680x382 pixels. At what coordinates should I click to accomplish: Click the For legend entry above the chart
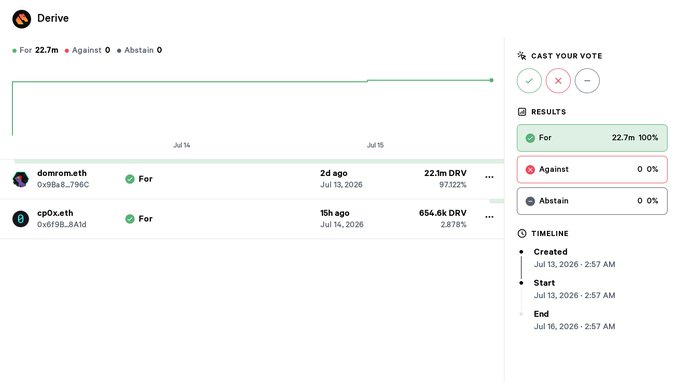pyautogui.click(x=36, y=50)
